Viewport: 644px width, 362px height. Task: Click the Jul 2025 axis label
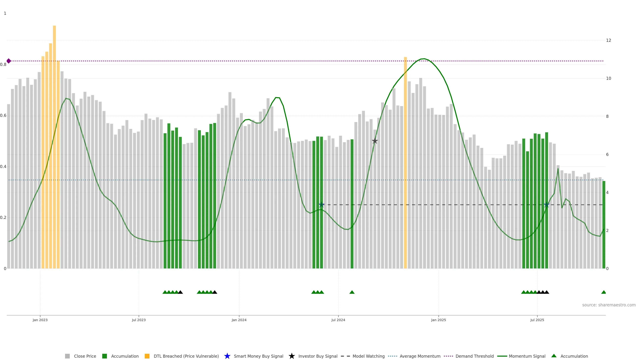click(537, 320)
